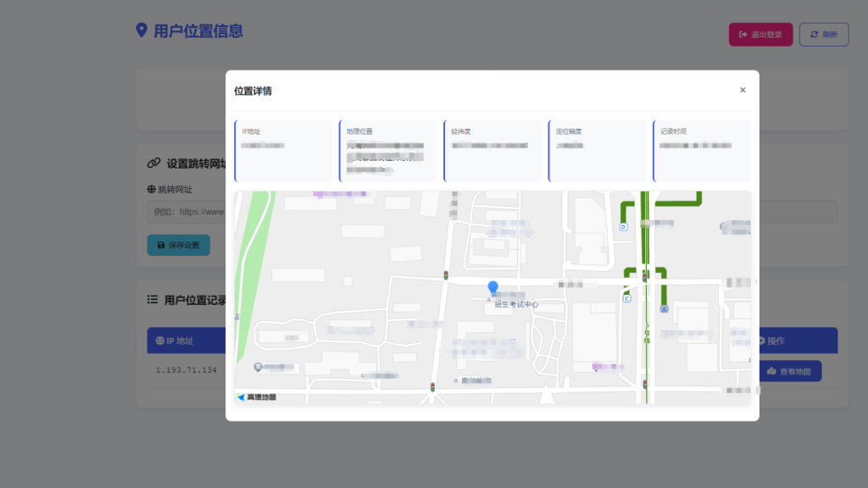Click bus stop marker A on the map
Viewport: 868px width, 488px height.
665,308
